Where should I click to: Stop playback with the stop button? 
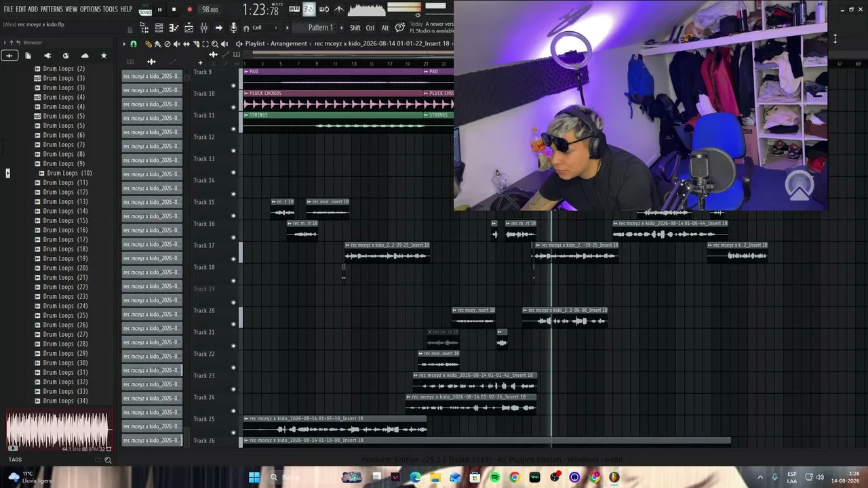(x=174, y=9)
